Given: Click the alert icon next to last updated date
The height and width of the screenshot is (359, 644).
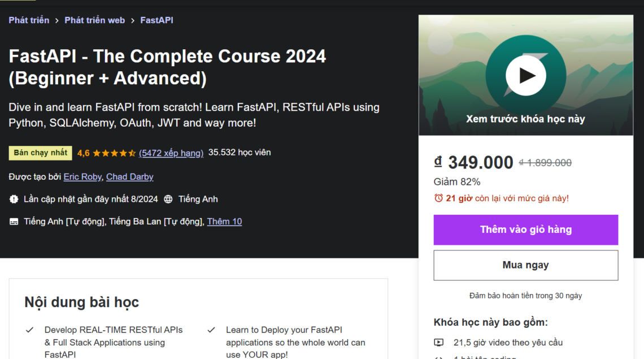Looking at the screenshot, I should pyautogui.click(x=13, y=198).
